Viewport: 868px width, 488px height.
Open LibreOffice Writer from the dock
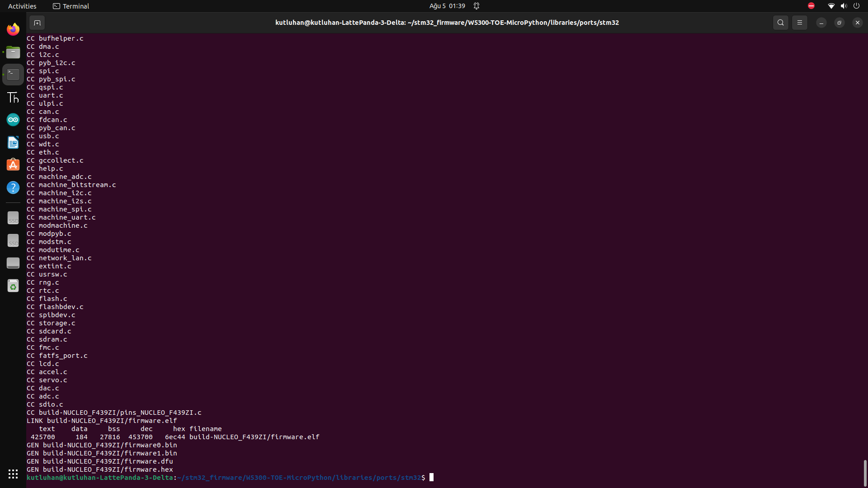point(13,142)
